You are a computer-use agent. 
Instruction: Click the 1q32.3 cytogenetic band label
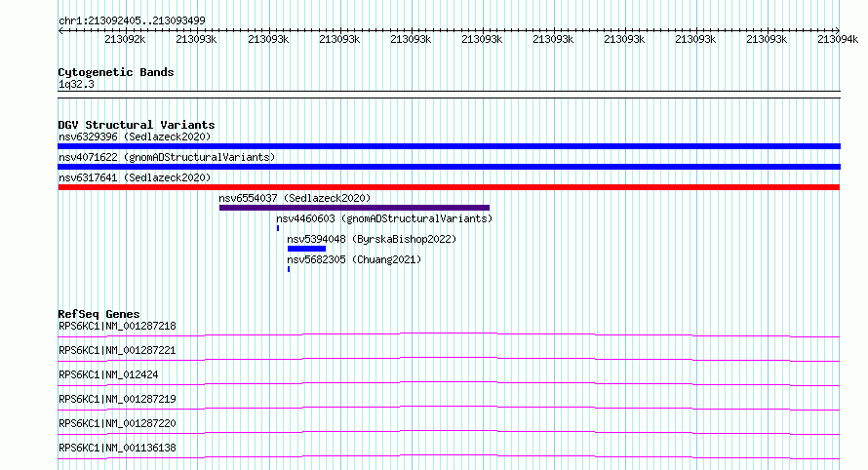click(76, 84)
